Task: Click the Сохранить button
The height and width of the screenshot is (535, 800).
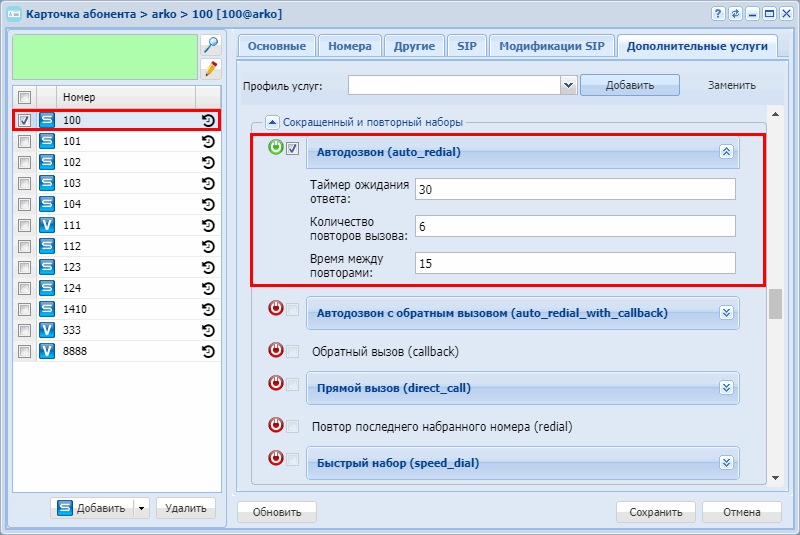Action: click(656, 512)
